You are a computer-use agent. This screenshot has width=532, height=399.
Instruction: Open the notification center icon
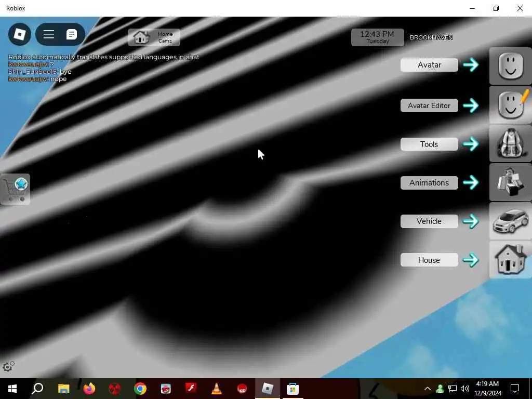pos(515,389)
